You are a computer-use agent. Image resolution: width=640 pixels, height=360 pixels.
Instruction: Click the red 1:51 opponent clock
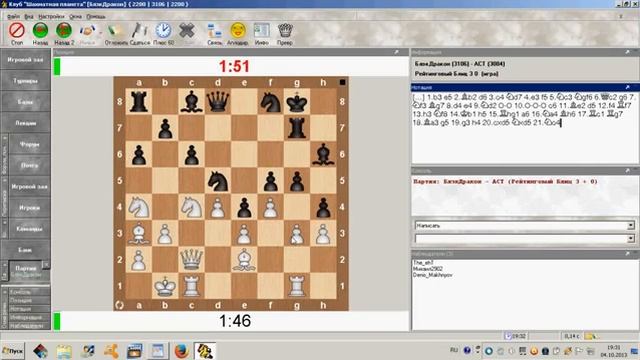[x=234, y=66]
